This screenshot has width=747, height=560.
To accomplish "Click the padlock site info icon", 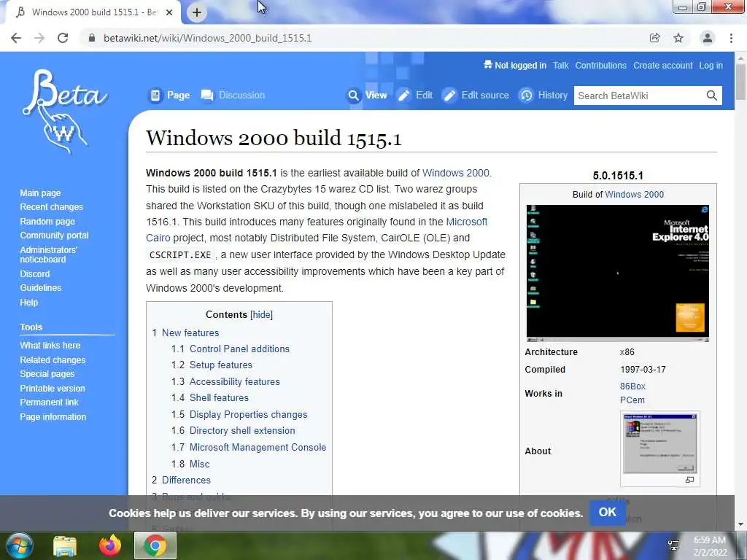I will [92, 38].
